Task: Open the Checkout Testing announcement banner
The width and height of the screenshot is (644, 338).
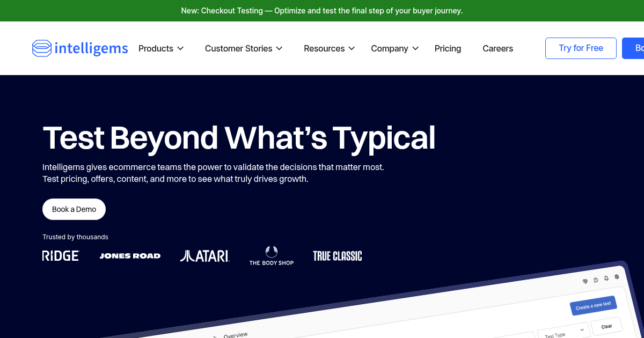Action: [x=322, y=11]
